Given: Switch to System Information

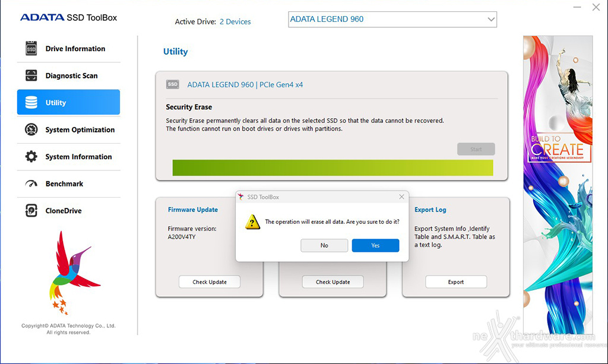Looking at the screenshot, I should 69,157.
